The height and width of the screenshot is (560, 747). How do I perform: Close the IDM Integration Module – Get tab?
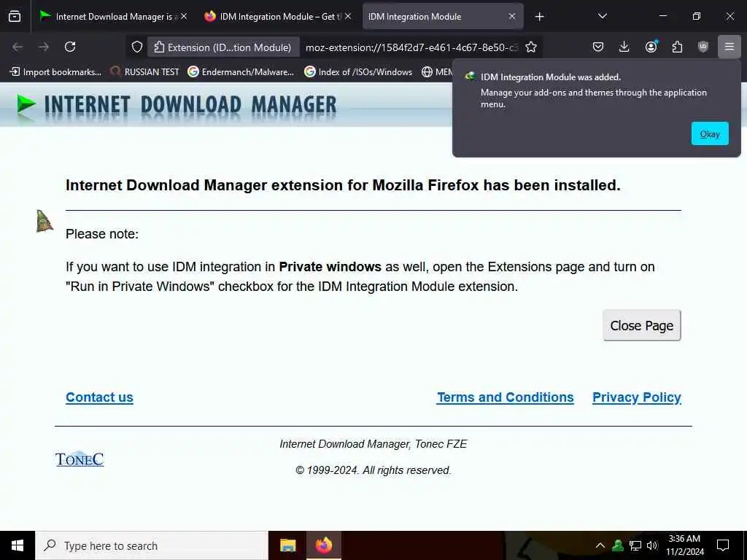(348, 17)
